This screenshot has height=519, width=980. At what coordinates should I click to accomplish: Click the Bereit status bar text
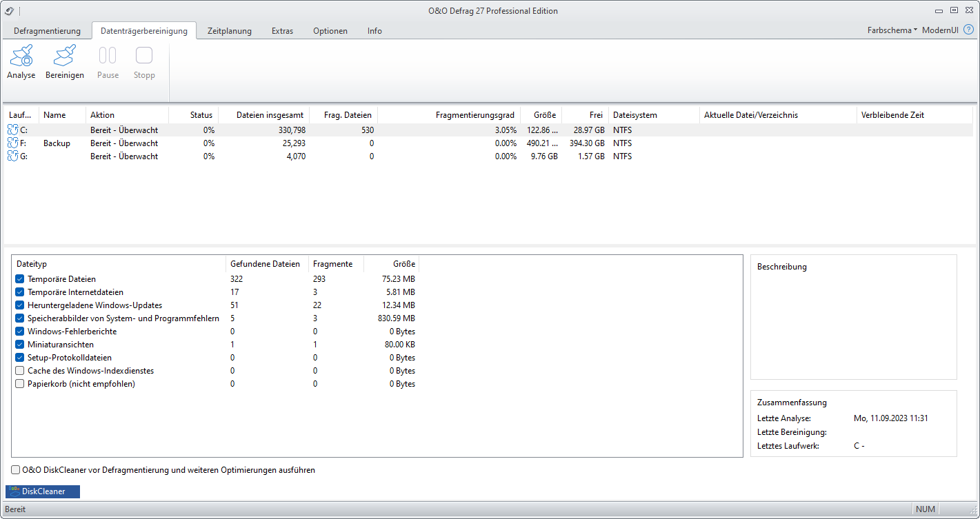click(x=15, y=509)
